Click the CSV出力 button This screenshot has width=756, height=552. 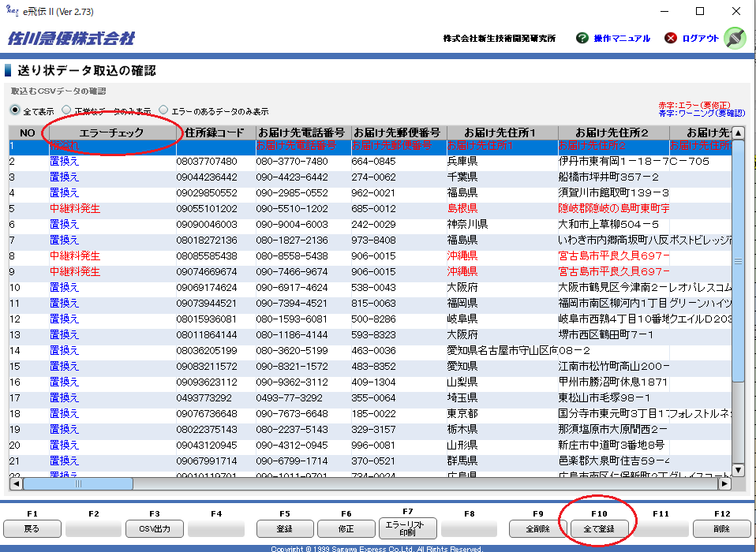click(x=155, y=528)
